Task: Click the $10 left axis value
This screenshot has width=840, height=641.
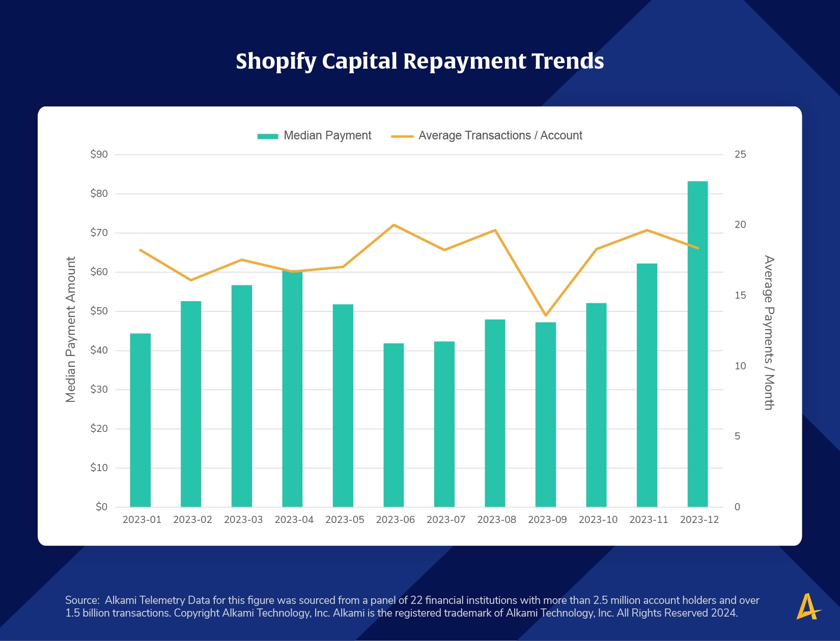Action: pyautogui.click(x=99, y=468)
